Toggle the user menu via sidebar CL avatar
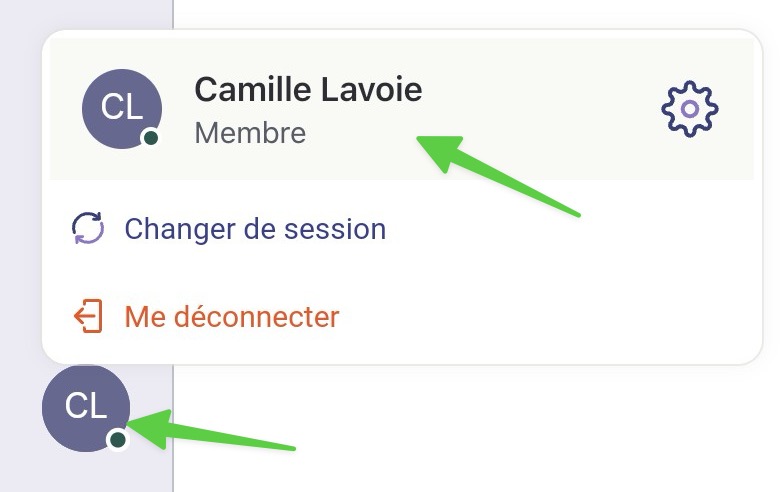784x492 pixels. pyautogui.click(x=86, y=408)
